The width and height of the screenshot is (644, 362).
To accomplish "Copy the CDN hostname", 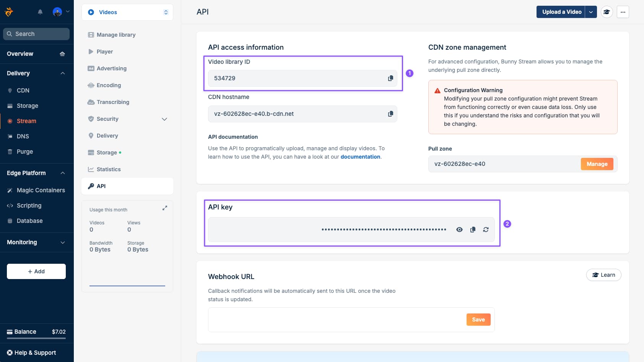I will [x=390, y=114].
